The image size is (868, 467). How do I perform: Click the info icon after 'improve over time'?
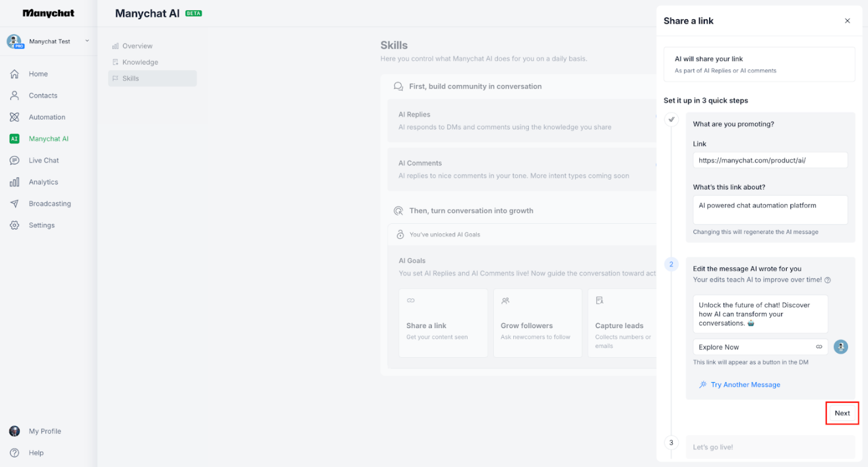(x=829, y=280)
